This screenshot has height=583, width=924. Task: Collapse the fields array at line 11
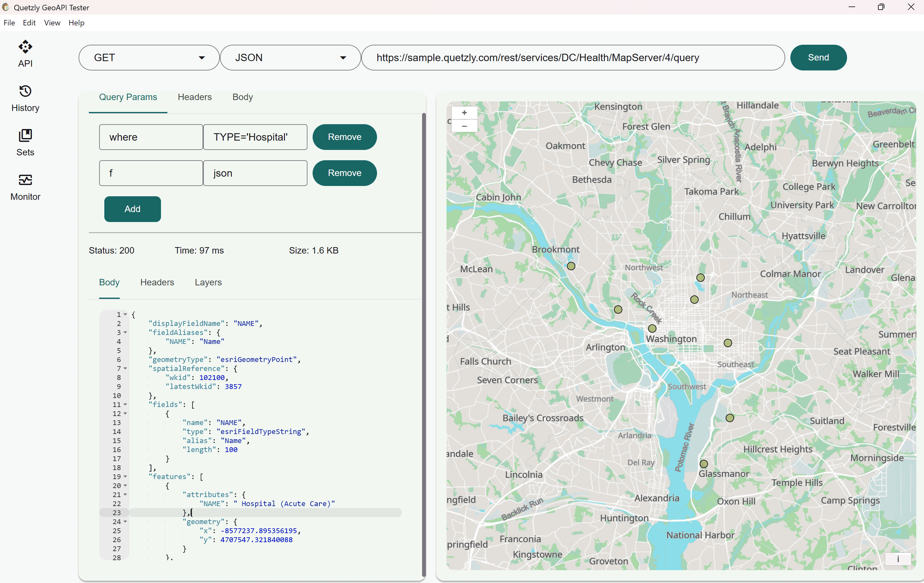coord(125,405)
